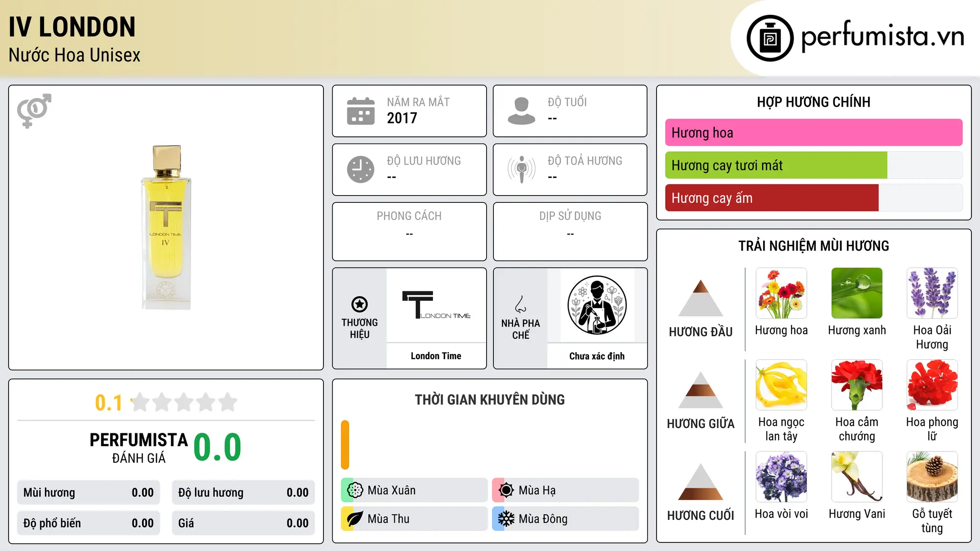Image resolution: width=980 pixels, height=551 pixels.
Task: Click the spring flower icon for Mùa Xuân
Action: click(x=355, y=490)
